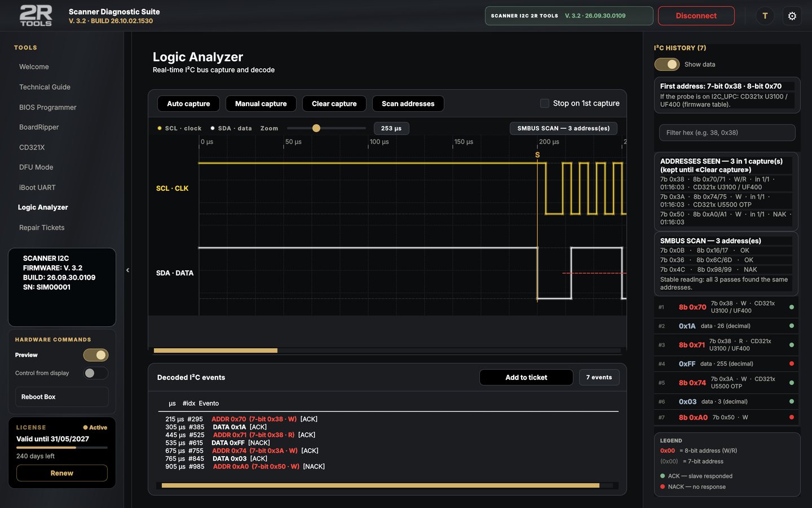Screen dimensions: 812x508
Task: Select history entry #1 8b 0x70
Action: pos(727,307)
